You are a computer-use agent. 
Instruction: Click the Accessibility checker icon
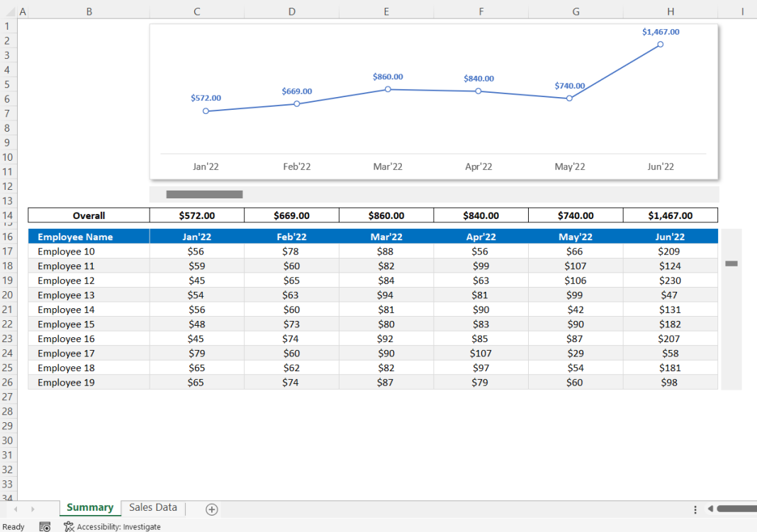coord(69,526)
